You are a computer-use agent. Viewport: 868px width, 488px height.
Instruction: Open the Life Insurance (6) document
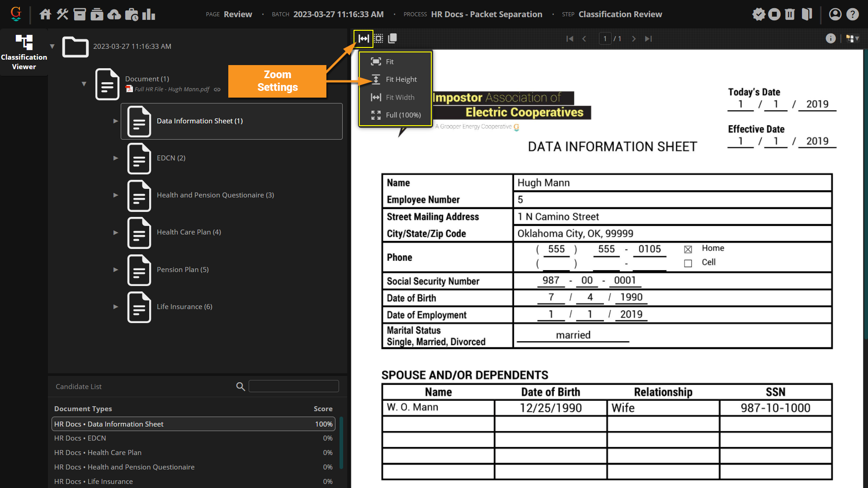tap(184, 307)
